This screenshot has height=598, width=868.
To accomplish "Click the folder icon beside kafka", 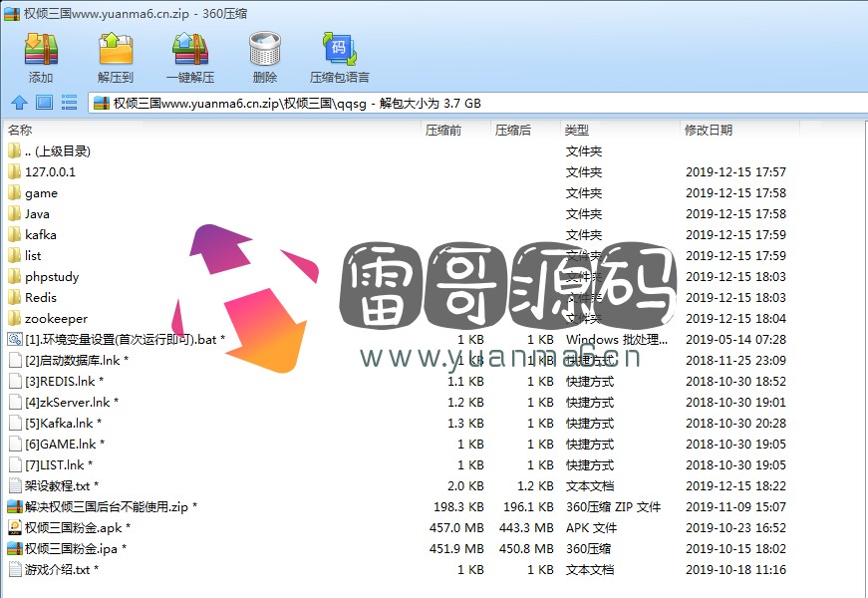I will pos(14,235).
